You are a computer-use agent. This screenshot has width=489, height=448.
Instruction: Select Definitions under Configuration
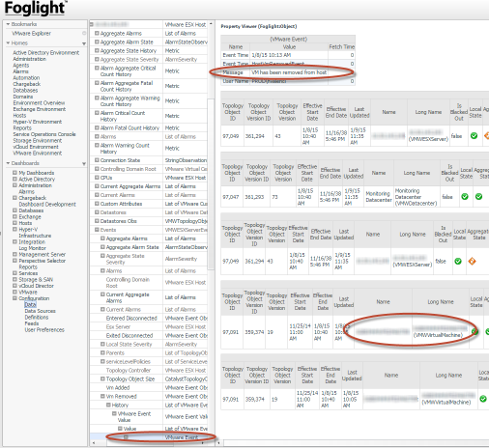click(x=37, y=318)
